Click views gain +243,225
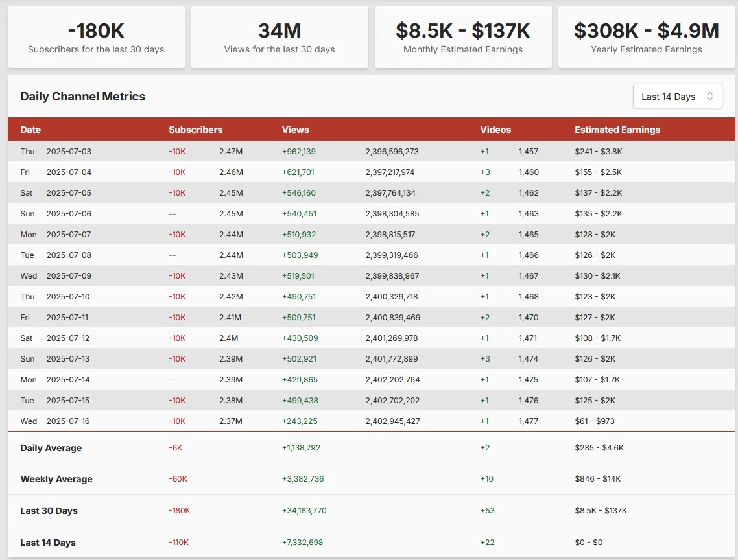The height and width of the screenshot is (560, 738). [300, 421]
